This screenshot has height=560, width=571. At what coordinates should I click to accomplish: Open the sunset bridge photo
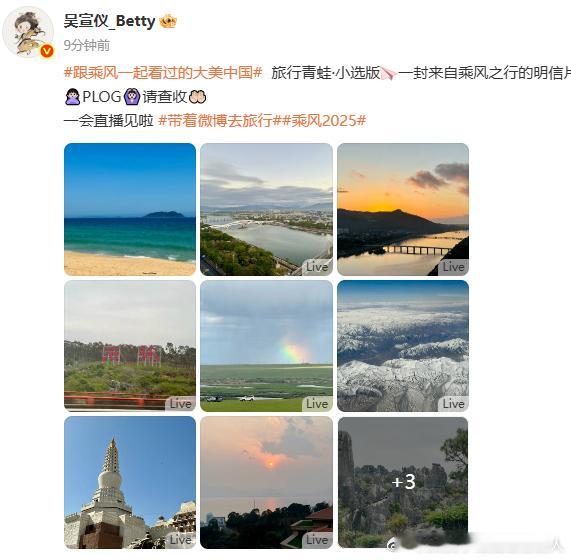point(403,209)
